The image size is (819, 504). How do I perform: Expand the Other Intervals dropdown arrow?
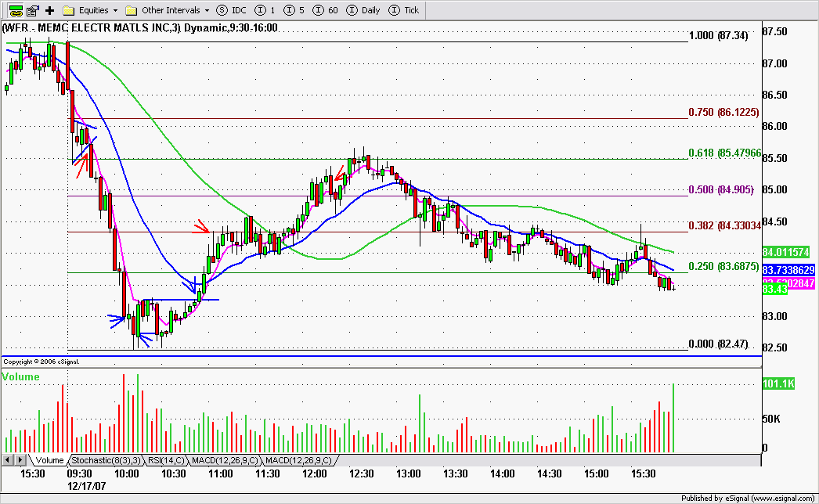tap(207, 10)
